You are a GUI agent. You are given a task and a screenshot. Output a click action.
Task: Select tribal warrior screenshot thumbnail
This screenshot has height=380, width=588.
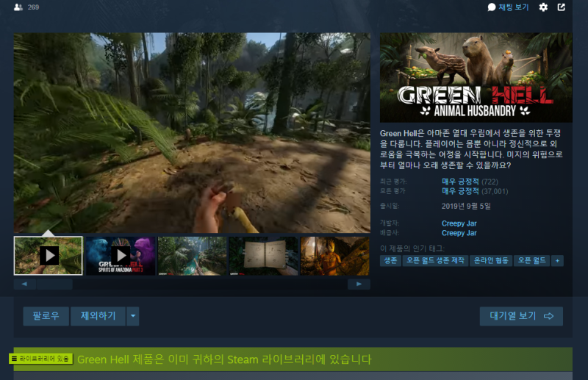coord(335,256)
